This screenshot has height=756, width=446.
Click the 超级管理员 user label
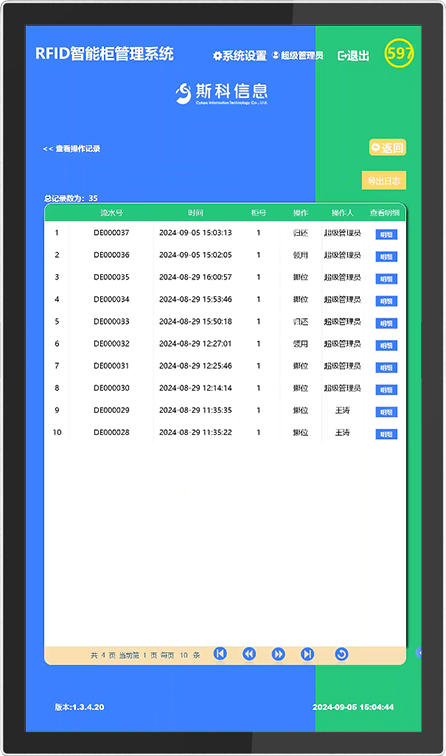[x=297, y=55]
